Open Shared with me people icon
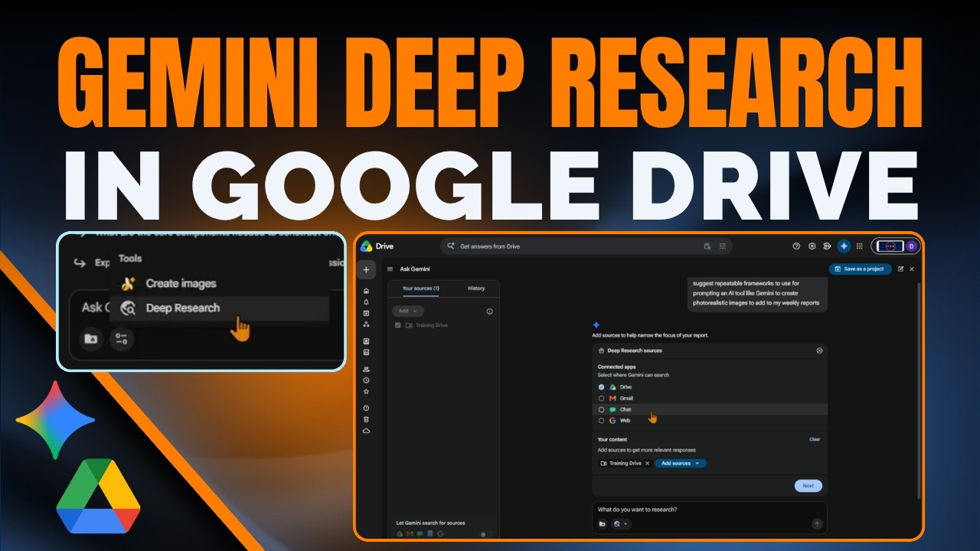 [366, 369]
